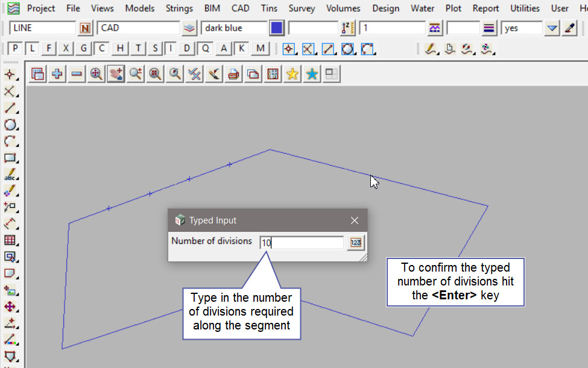Click the calculator icon beside Number of divisions
Viewport: 588px width, 368px height.
(356, 242)
